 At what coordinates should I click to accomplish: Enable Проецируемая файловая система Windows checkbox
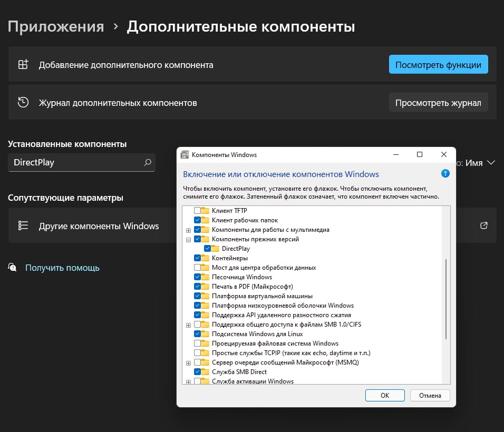tap(197, 343)
